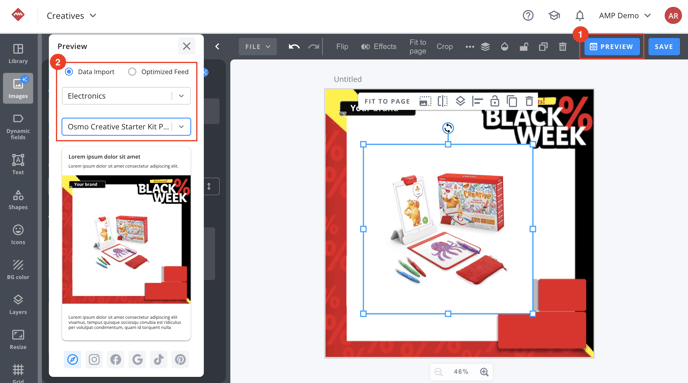Click Crop in the toolbar
This screenshot has height=383, width=688.
point(444,47)
